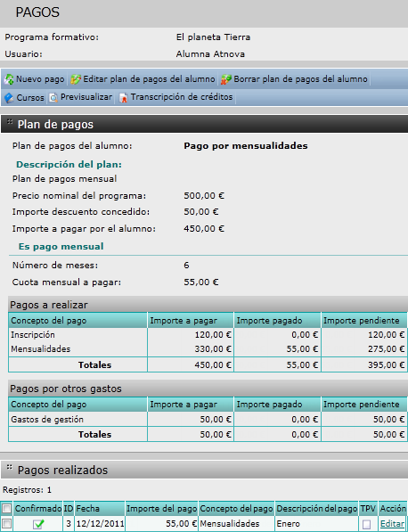Viewport: 408px width, 532px height.
Task: Sort by Concepto del pago column in Pagos realizados
Action: coord(236,509)
